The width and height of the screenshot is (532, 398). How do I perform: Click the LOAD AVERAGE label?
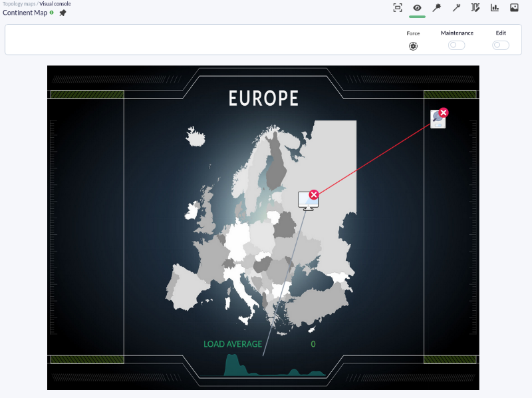pos(233,344)
